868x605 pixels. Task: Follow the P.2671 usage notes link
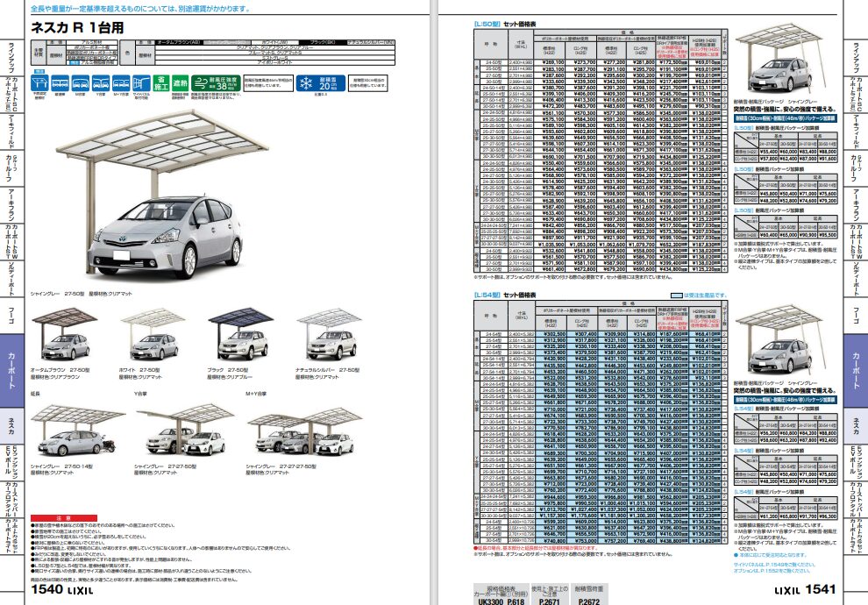pos(549,594)
